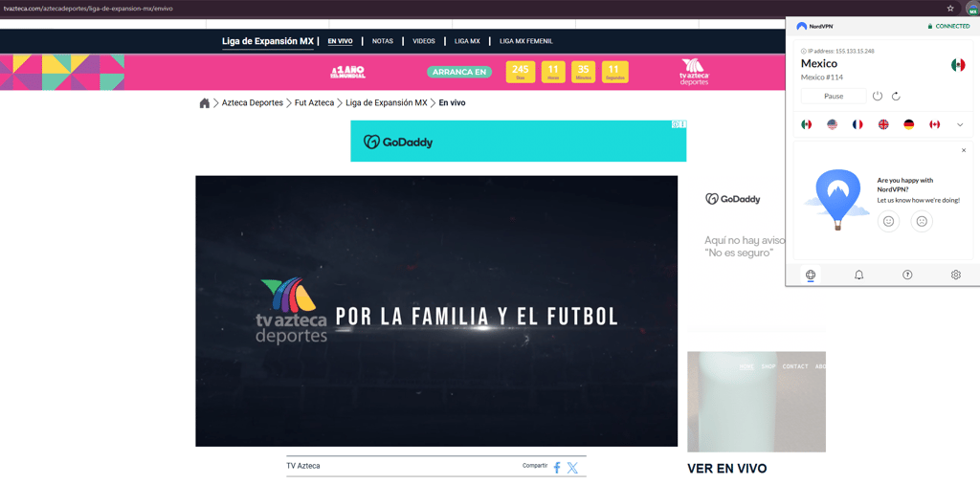Select EN VIVO nav item

coord(340,41)
